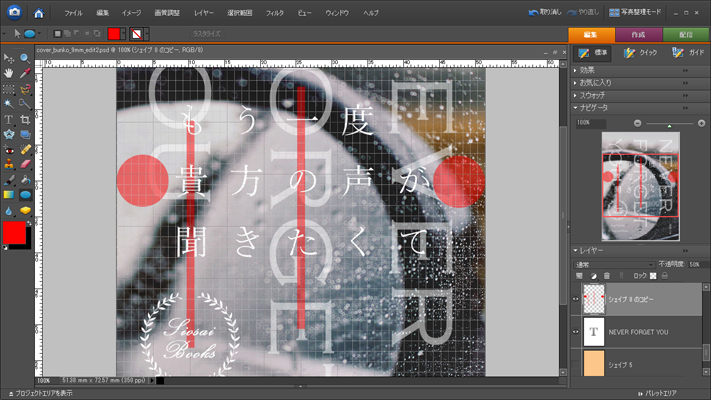The width and height of the screenshot is (711, 400).
Task: Click the adjustment layer half-circle icon
Action: click(x=593, y=276)
